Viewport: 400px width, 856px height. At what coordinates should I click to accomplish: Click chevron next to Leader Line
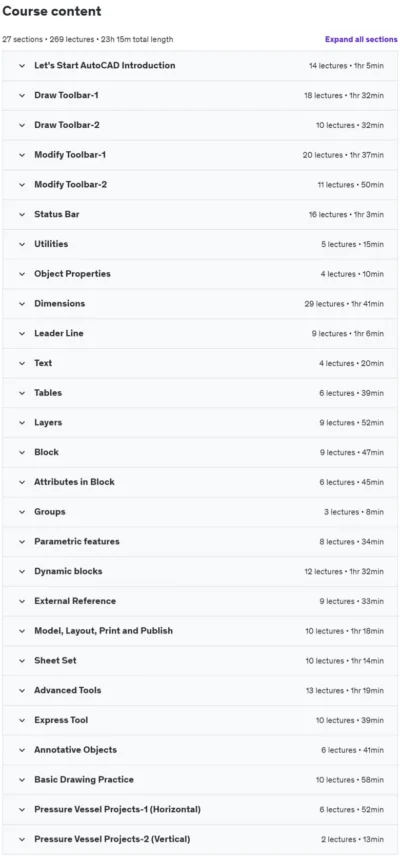point(22,334)
